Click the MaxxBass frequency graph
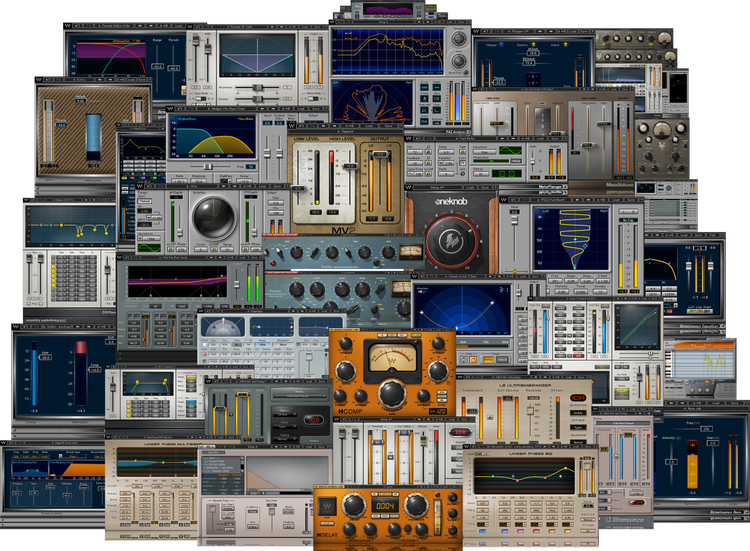This screenshot has width=750, height=551. (214, 136)
